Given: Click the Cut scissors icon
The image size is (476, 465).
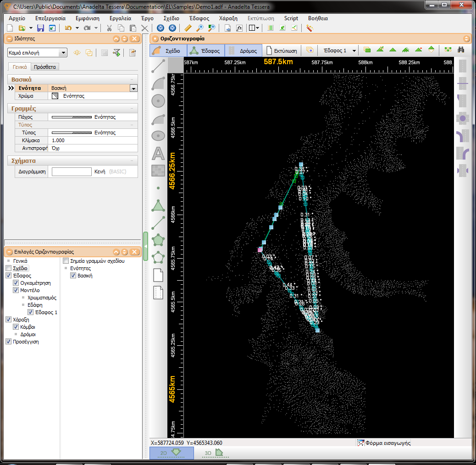Looking at the screenshot, I should (109, 28).
